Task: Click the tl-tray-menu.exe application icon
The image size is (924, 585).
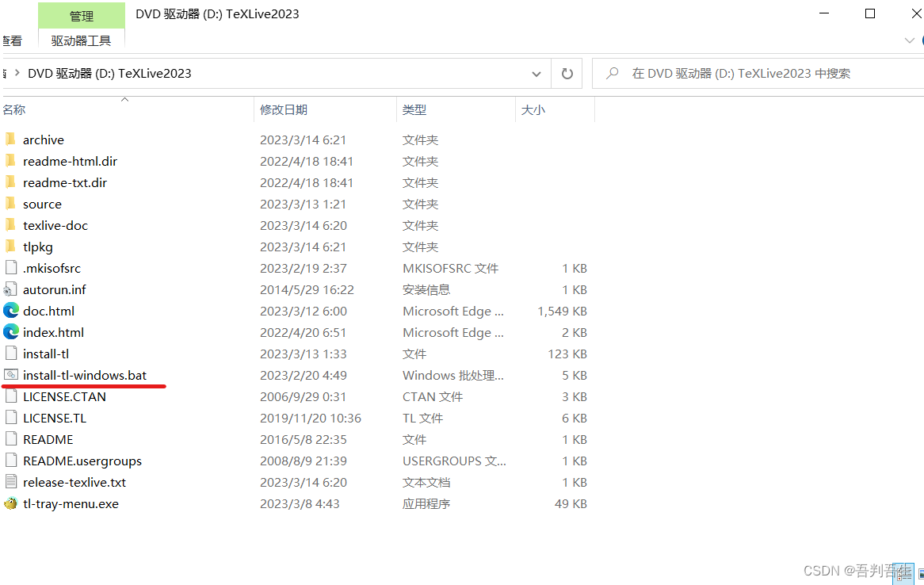Action: 10,503
